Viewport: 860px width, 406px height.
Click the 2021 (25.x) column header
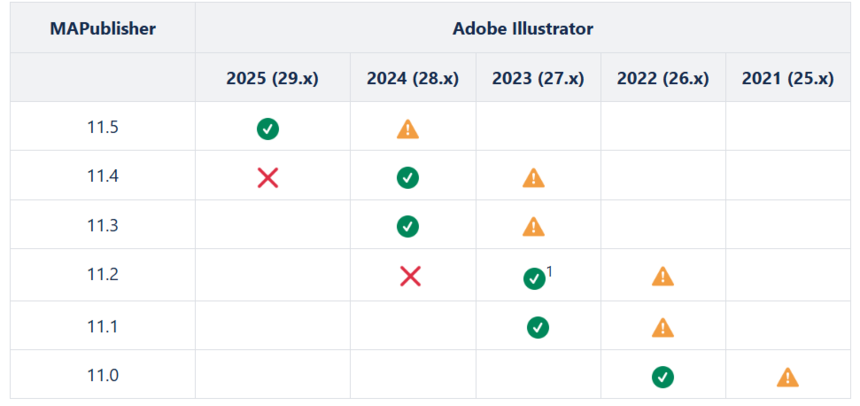coord(788,78)
